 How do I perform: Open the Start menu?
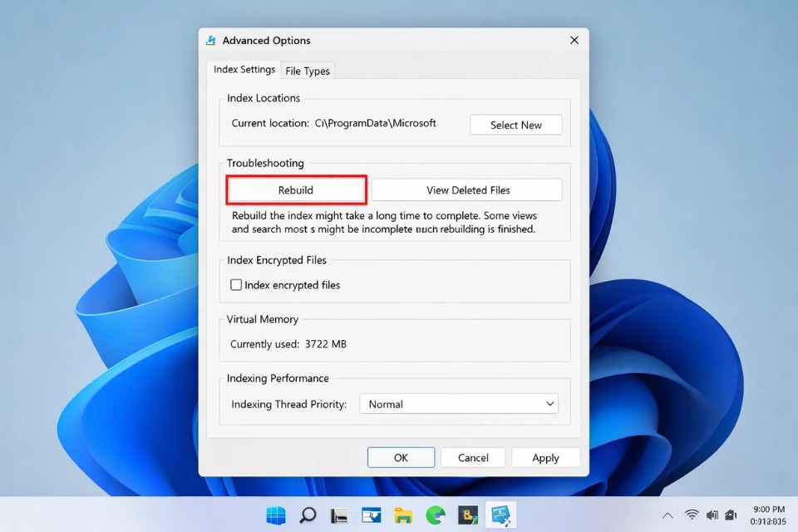point(275,515)
